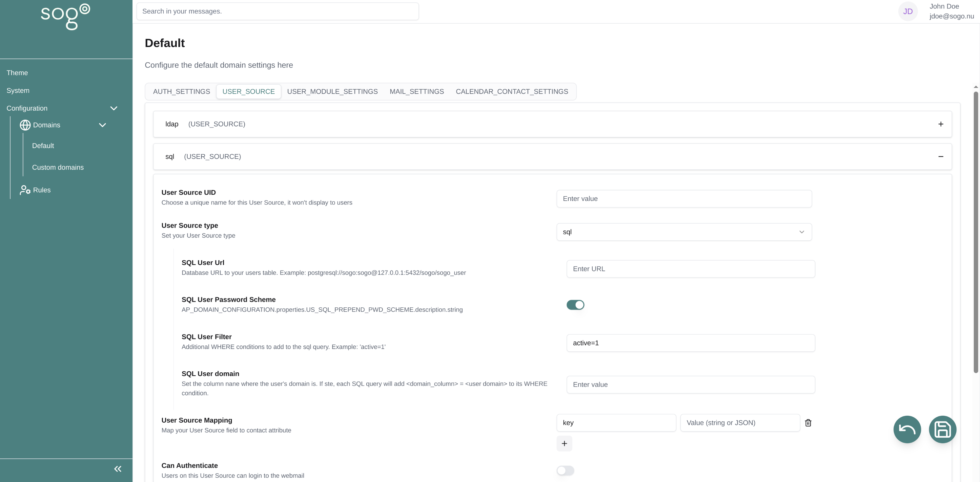Viewport: 980px width, 482px height.
Task: Click the floating save button
Action: point(942,429)
